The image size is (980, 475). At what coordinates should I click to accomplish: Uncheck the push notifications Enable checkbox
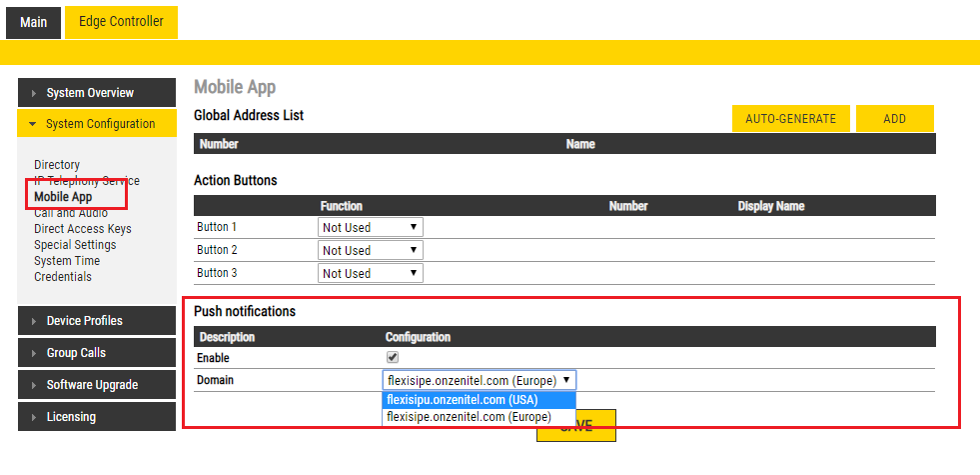393,357
